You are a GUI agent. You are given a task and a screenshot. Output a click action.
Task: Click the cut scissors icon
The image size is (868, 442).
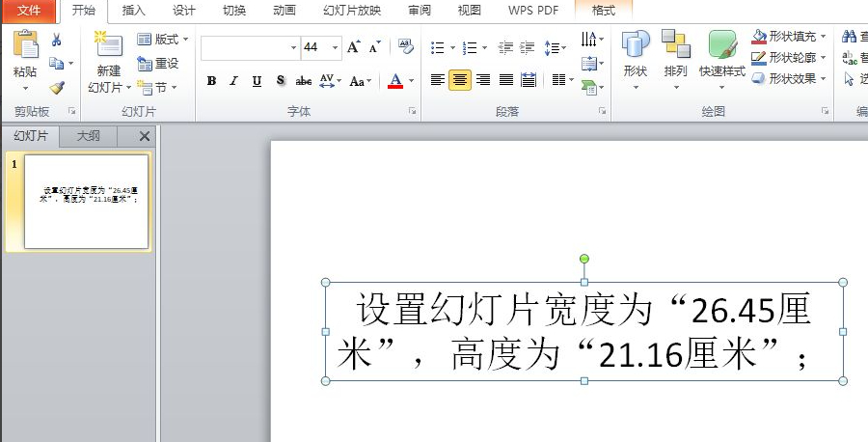pyautogui.click(x=57, y=40)
